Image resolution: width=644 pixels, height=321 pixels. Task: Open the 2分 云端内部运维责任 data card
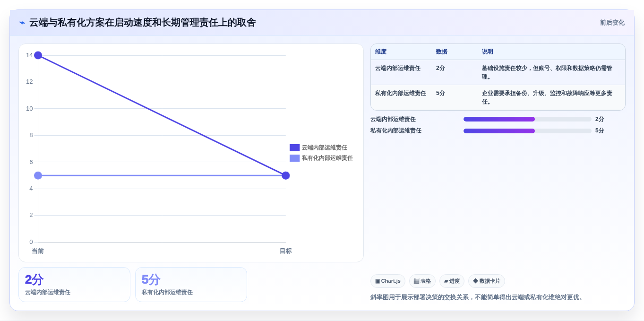tap(74, 285)
